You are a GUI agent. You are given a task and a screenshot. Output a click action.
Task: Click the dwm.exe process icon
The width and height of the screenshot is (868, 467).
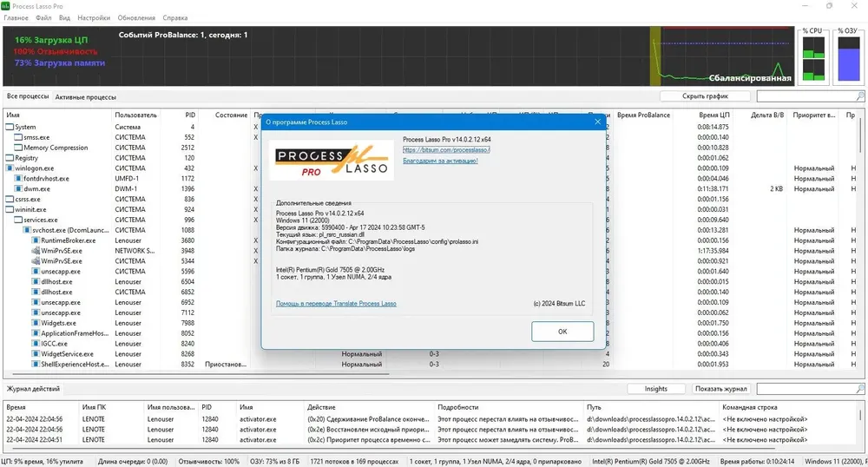pos(18,188)
